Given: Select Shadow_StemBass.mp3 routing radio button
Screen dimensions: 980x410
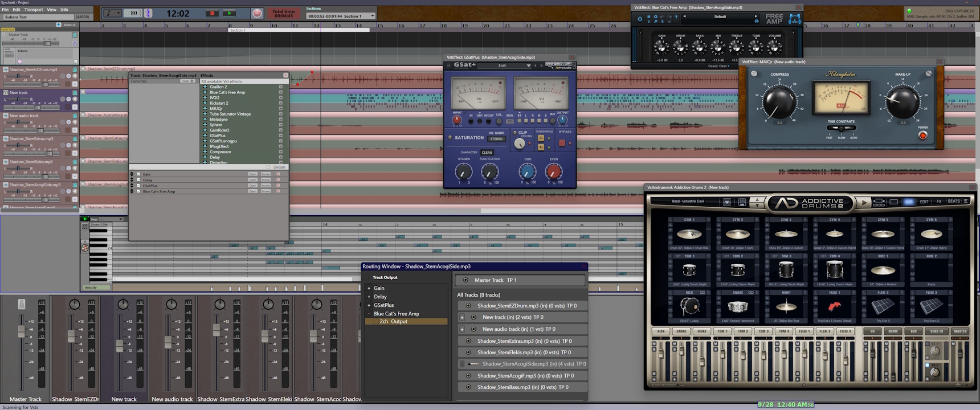Looking at the screenshot, I should (468, 387).
